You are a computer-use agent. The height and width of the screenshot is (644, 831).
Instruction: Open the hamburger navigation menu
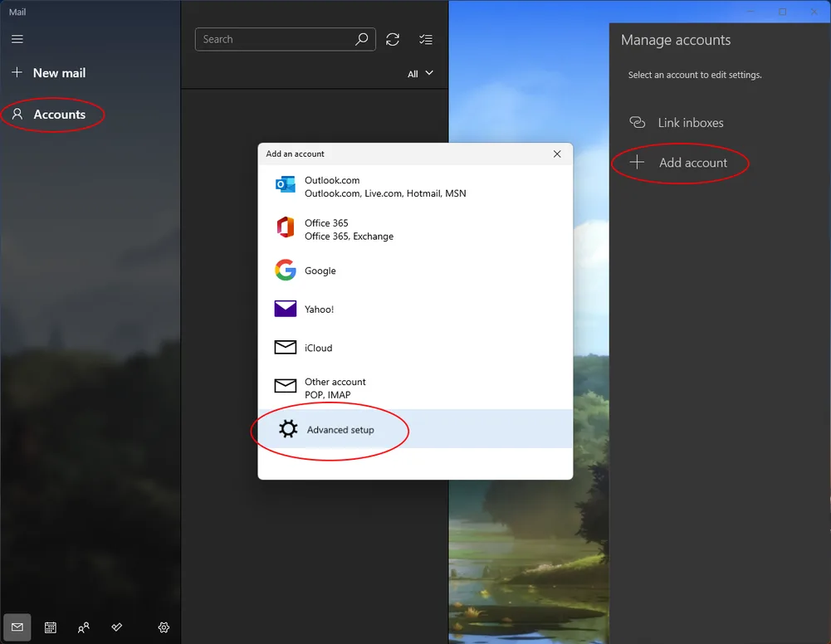17,39
